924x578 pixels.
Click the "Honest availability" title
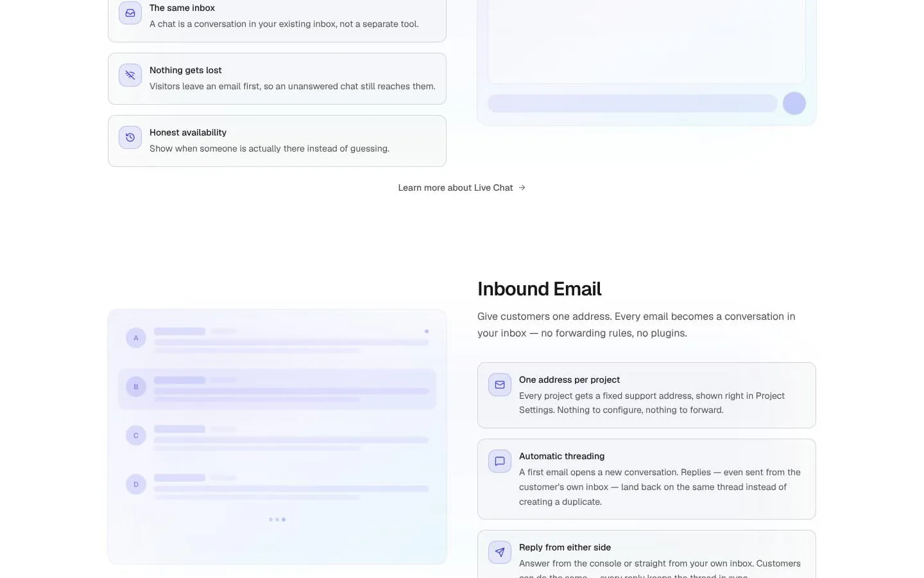(x=188, y=132)
